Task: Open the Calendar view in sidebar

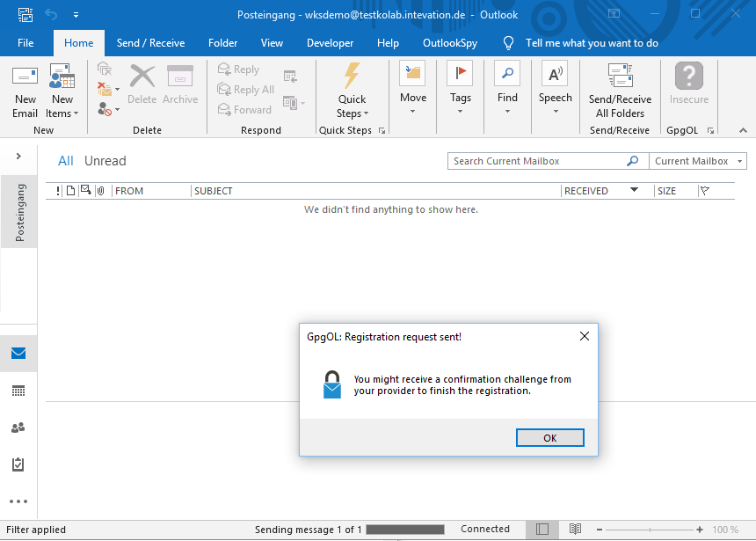Action: point(18,391)
